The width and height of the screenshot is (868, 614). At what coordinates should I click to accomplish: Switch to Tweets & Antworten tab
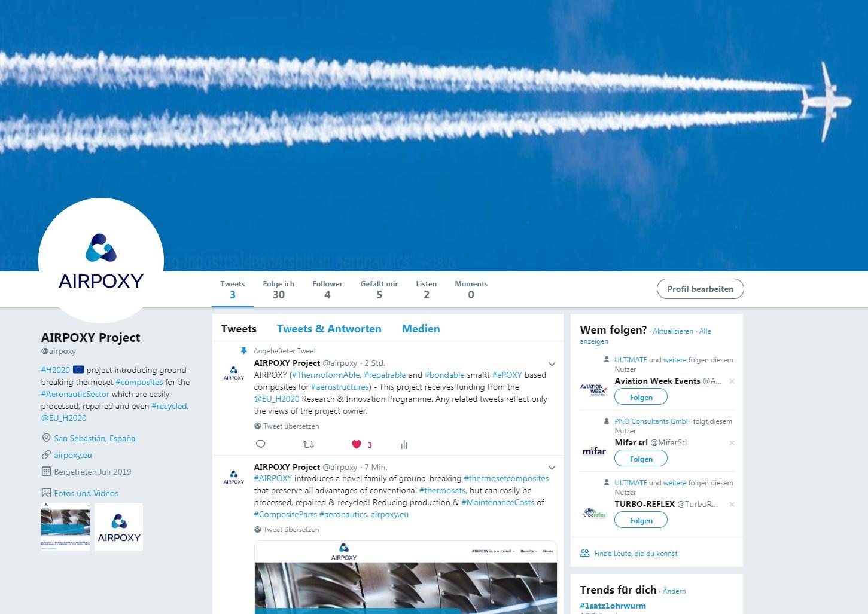pos(329,329)
